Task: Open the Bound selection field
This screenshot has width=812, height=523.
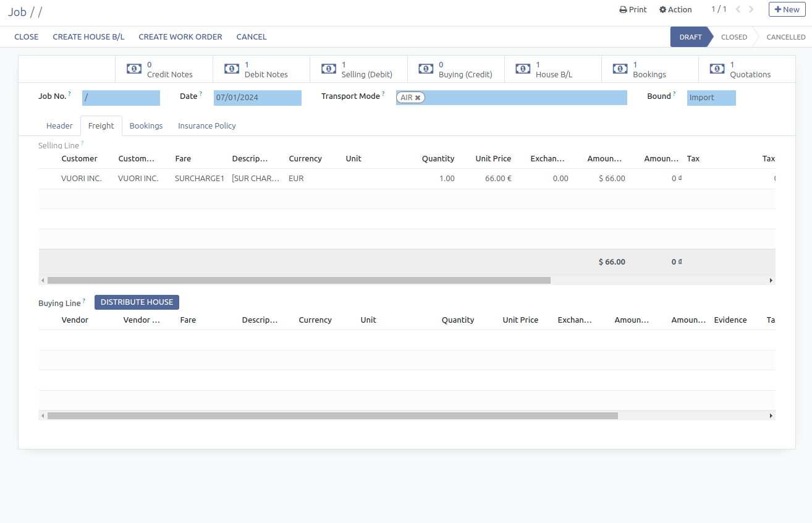Action: point(711,98)
